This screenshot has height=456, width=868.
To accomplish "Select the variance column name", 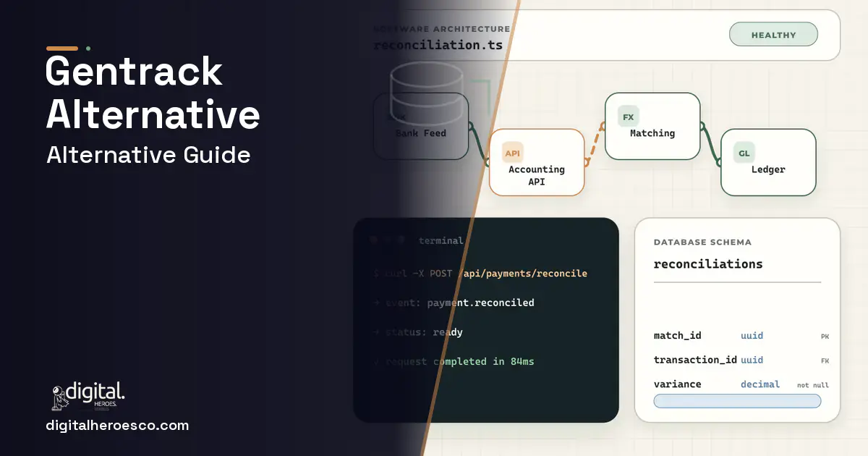I will (x=677, y=384).
